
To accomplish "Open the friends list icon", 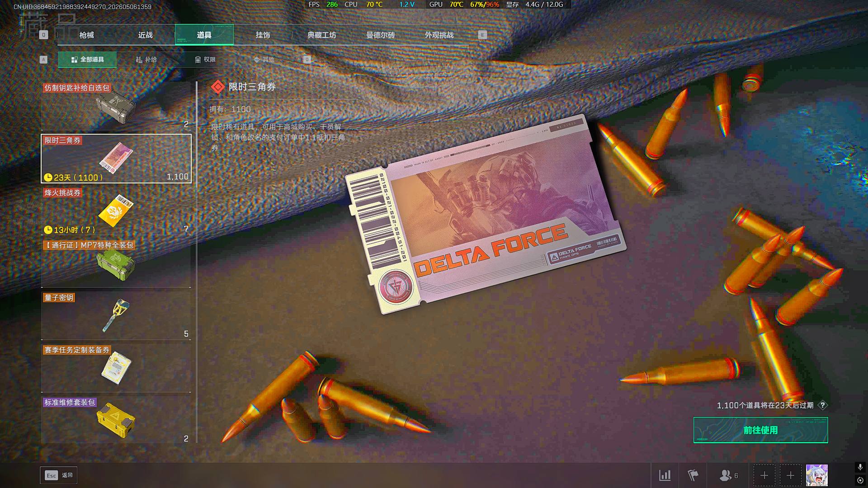I will (x=728, y=475).
